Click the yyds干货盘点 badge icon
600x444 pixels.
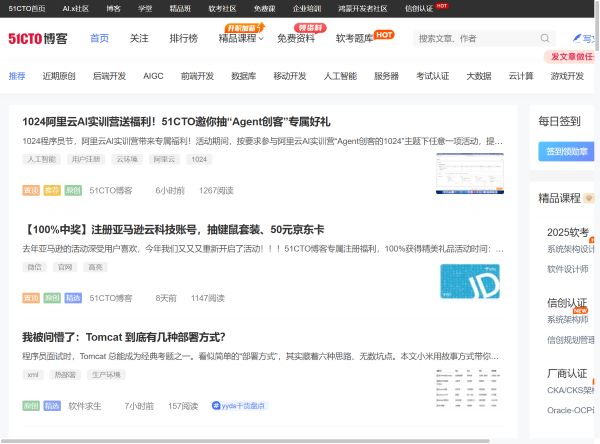217,406
